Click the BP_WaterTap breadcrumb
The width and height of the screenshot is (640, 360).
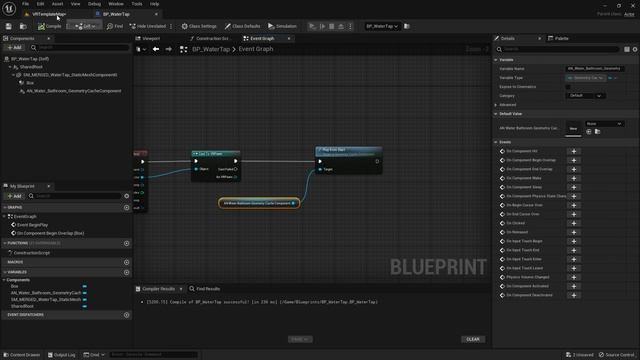(x=211, y=49)
